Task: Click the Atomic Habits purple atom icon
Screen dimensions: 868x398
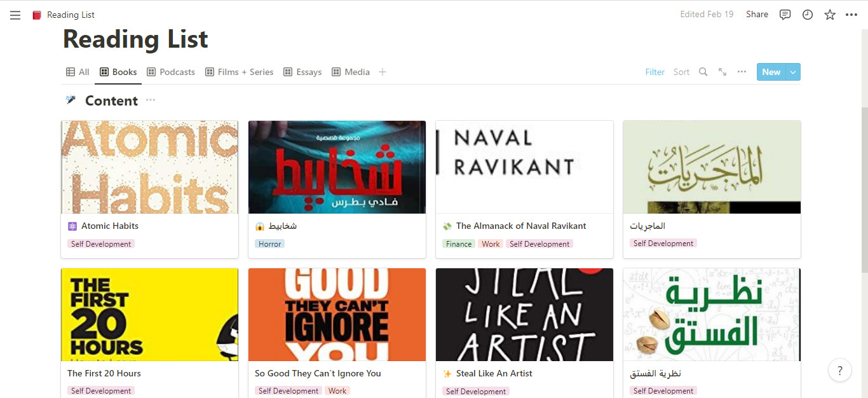Action: coord(72,226)
